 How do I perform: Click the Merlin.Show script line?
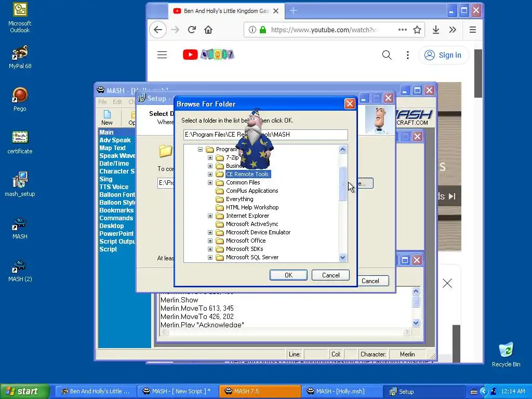(179, 300)
